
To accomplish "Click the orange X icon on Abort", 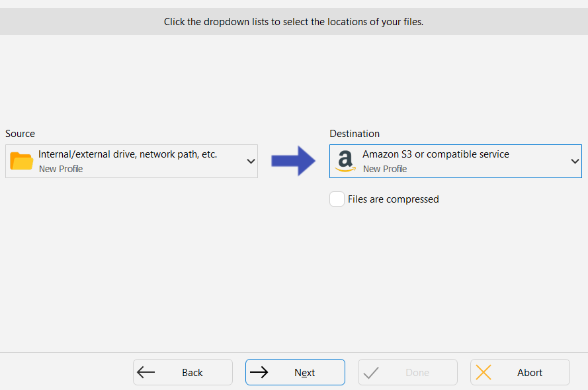I will (483, 372).
